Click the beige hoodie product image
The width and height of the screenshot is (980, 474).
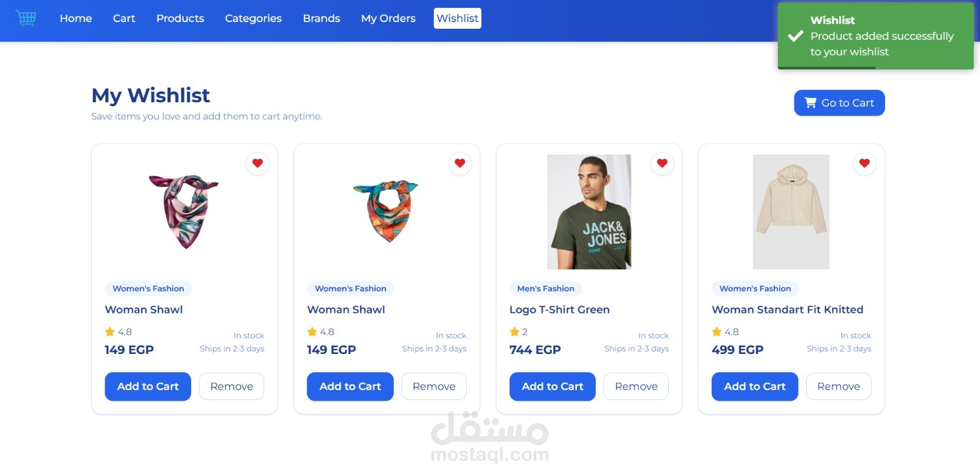791,212
